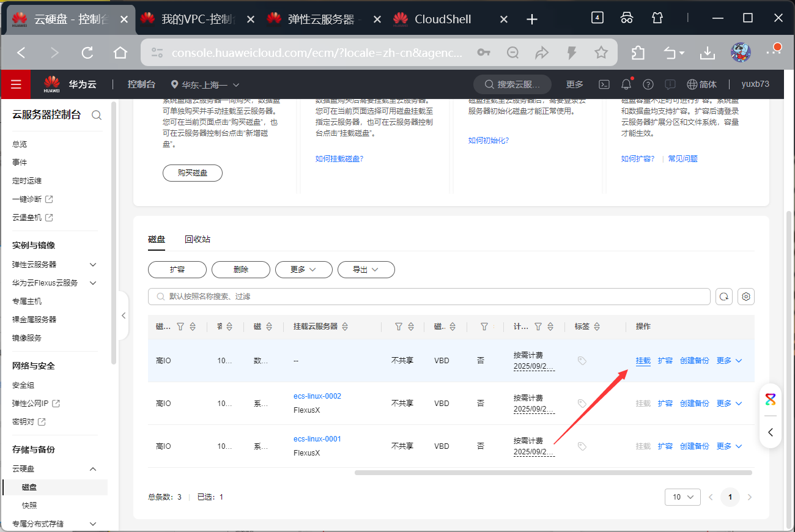Open browser downloads
795x532 pixels.
pos(708,53)
